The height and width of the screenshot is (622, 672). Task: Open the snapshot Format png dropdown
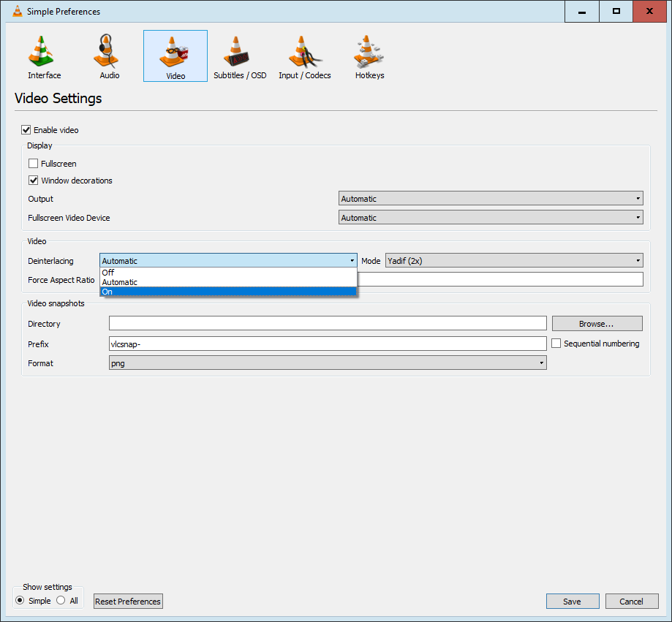point(328,363)
